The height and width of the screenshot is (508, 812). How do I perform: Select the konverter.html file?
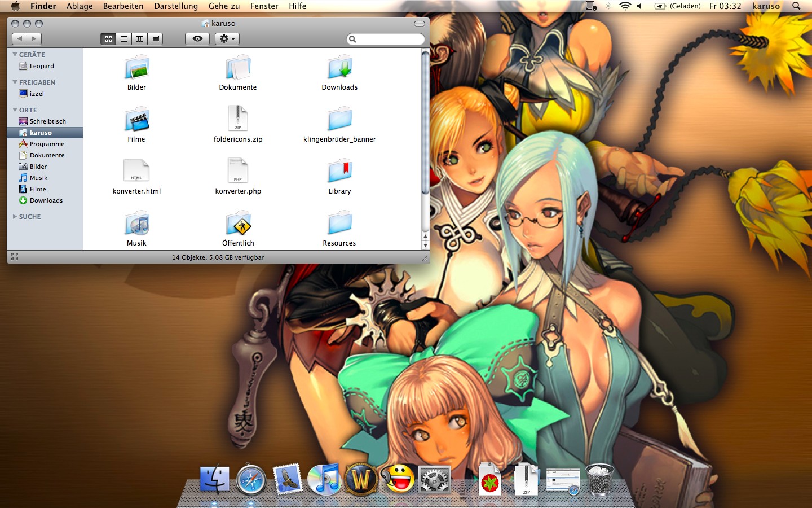[136, 170]
